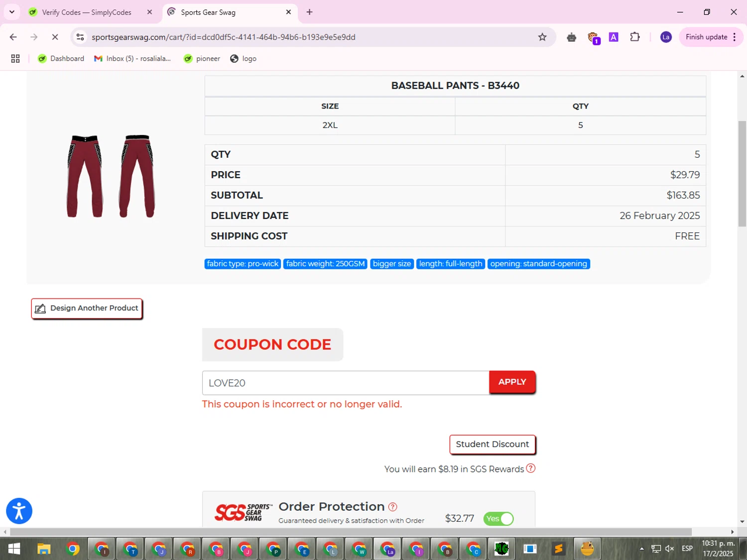747x560 pixels.
Task: Click the FREE shipping cost value
Action: pyautogui.click(x=687, y=236)
